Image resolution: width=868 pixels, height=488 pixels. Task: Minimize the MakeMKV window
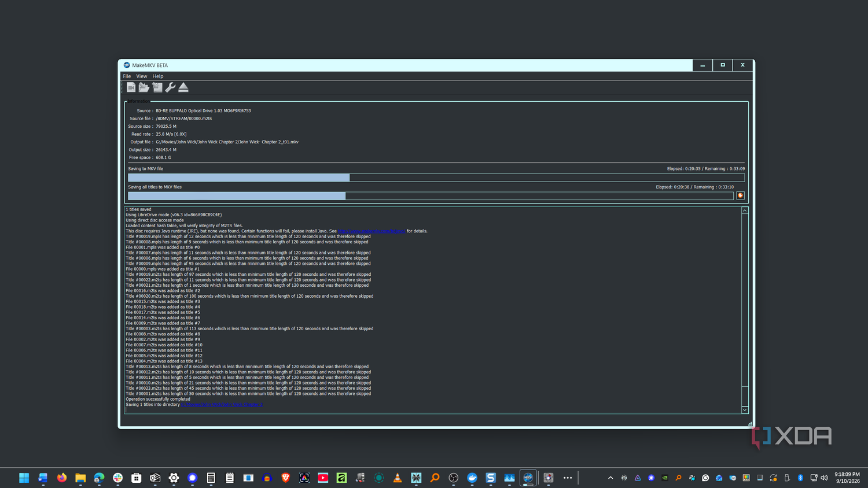(x=703, y=65)
